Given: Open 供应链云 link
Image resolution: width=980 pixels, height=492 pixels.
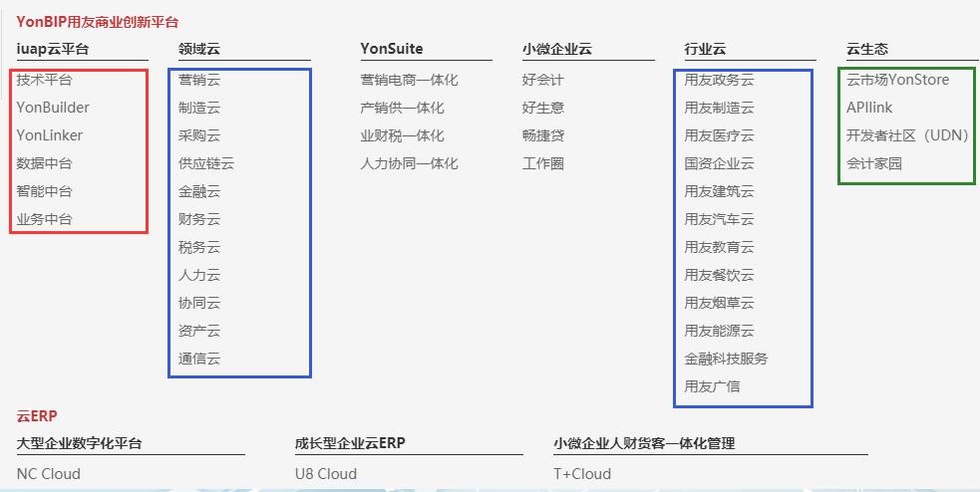Looking at the screenshot, I should tap(206, 163).
